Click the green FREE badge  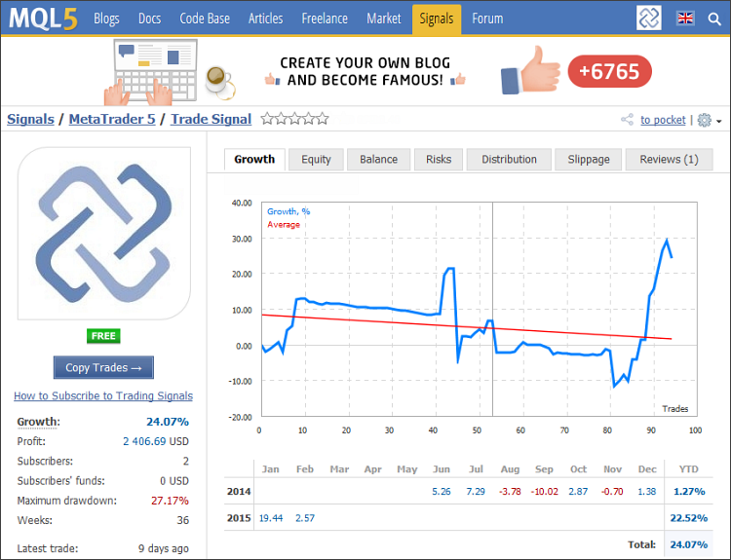pos(103,336)
